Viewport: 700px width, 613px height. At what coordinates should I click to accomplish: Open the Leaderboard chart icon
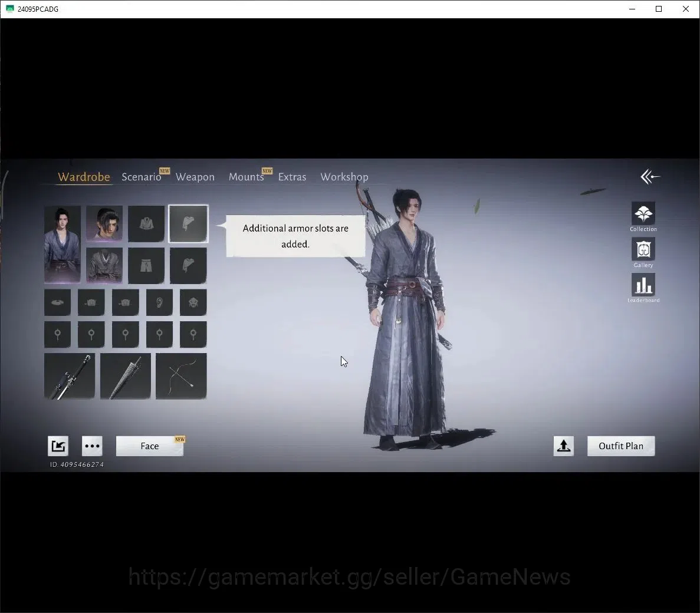tap(643, 285)
